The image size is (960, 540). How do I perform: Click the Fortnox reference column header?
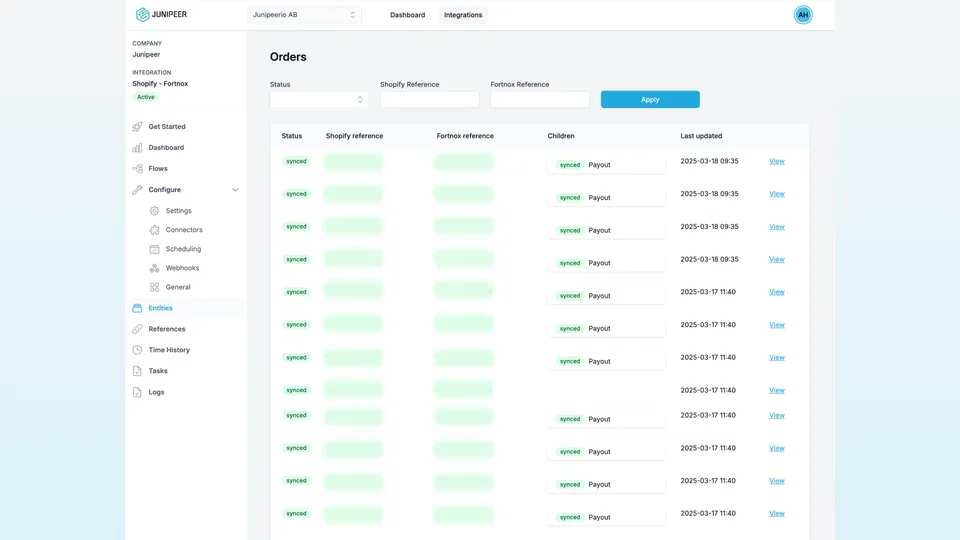pyautogui.click(x=465, y=136)
